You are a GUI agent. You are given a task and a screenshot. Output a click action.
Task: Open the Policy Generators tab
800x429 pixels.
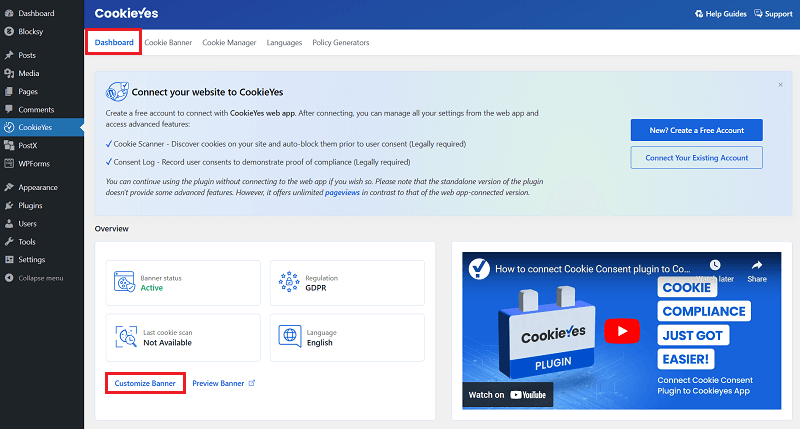[x=341, y=42]
